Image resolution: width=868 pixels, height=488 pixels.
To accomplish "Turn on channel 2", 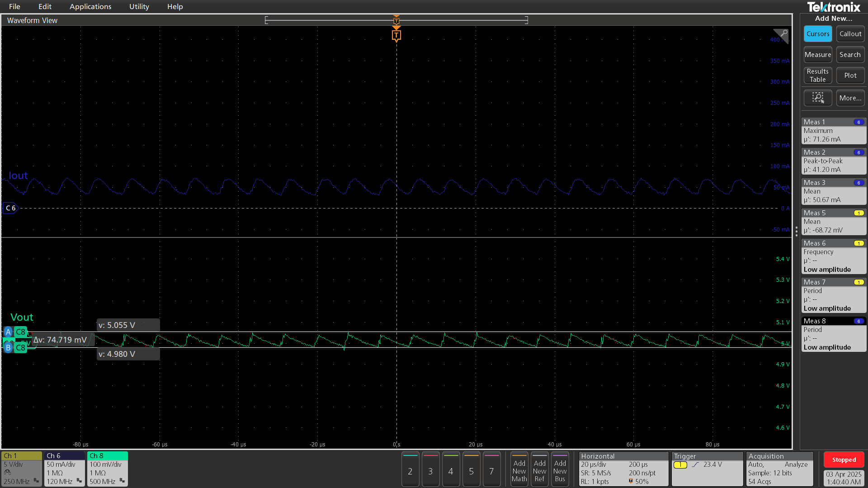I will click(410, 470).
